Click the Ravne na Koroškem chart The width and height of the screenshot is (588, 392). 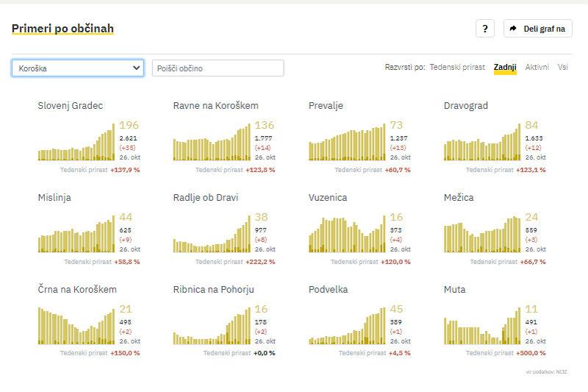(212, 144)
